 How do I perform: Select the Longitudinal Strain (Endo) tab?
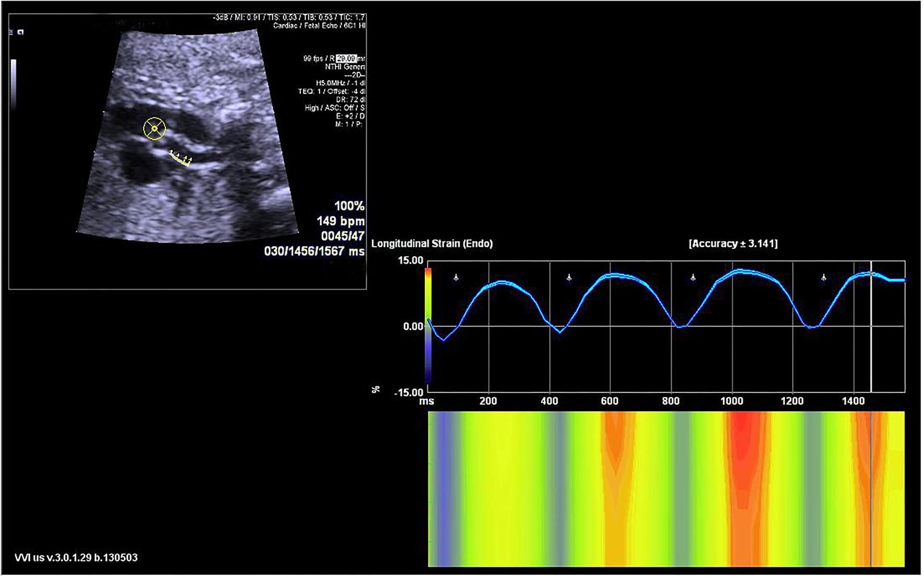432,243
